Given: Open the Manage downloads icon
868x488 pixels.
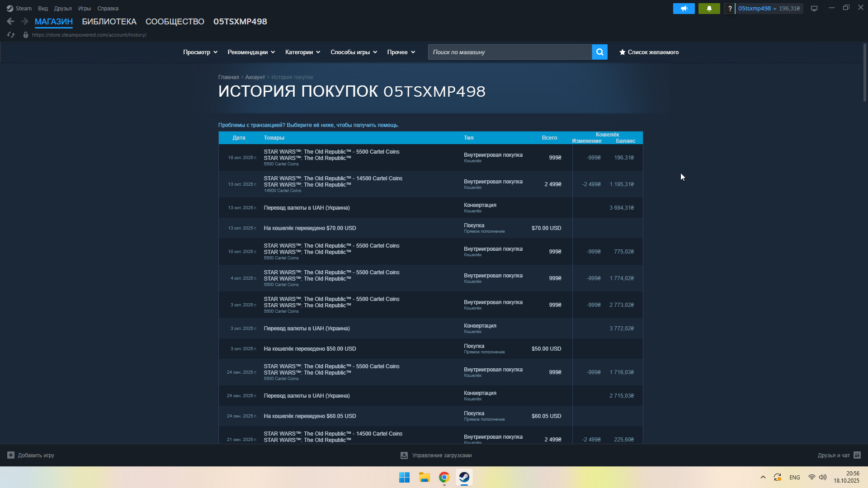Looking at the screenshot, I should pyautogui.click(x=404, y=455).
